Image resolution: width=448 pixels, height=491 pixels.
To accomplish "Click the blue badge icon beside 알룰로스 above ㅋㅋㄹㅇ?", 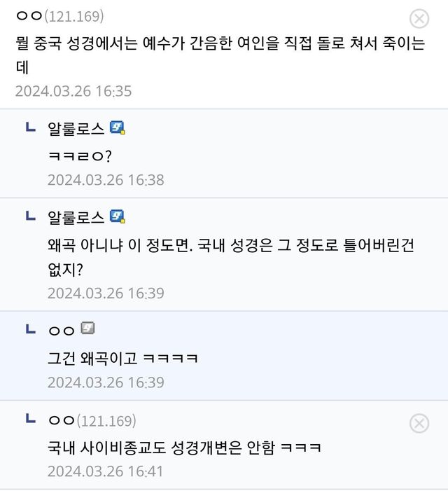I will (118, 127).
